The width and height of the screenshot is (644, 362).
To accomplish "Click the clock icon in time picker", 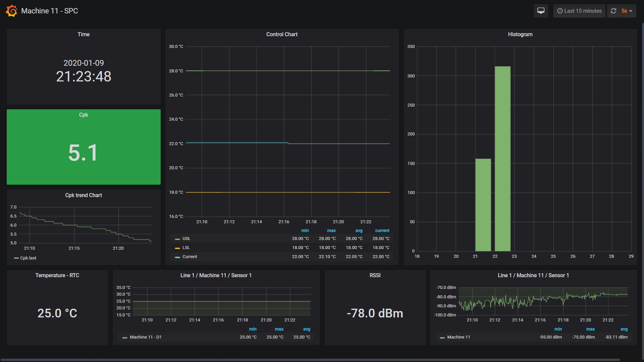I will pos(560,11).
